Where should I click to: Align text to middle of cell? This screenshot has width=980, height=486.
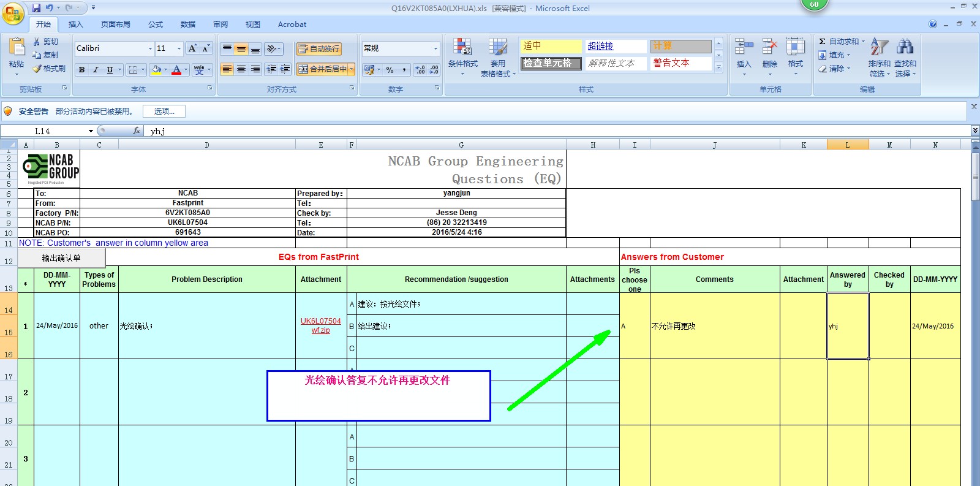(x=241, y=48)
